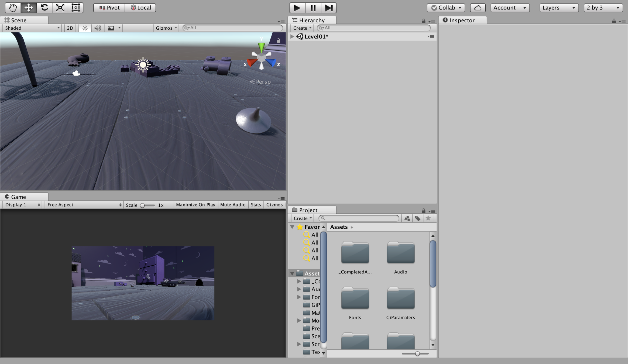Switch to the Inspector tab
The height and width of the screenshot is (364, 628).
[x=462, y=20]
